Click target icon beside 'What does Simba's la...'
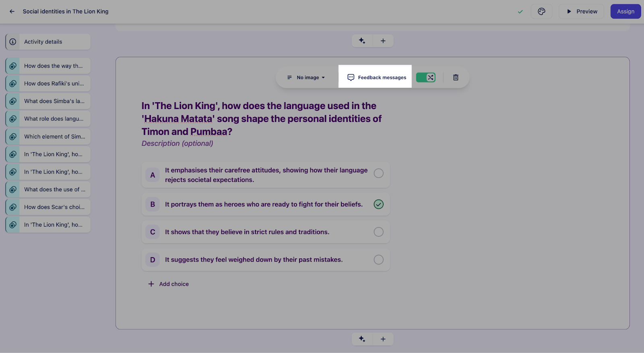Viewport: 644px width, 353px height. [x=13, y=101]
